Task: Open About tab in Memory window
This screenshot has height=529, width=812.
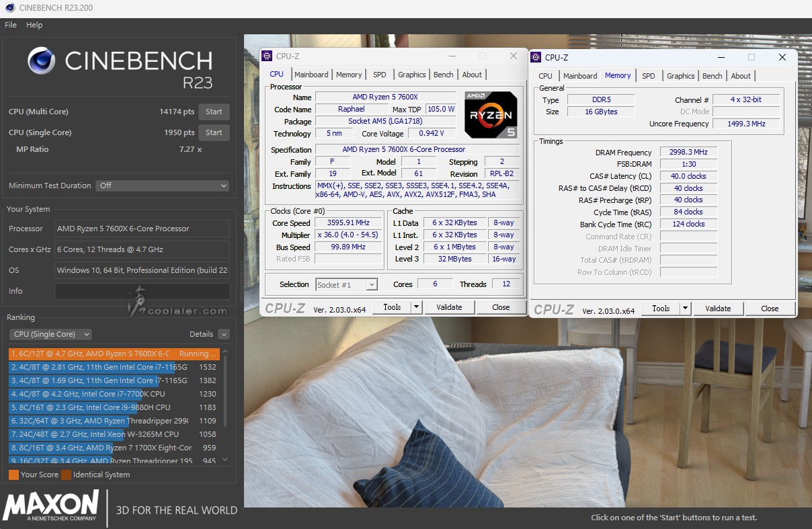Action: [x=741, y=76]
